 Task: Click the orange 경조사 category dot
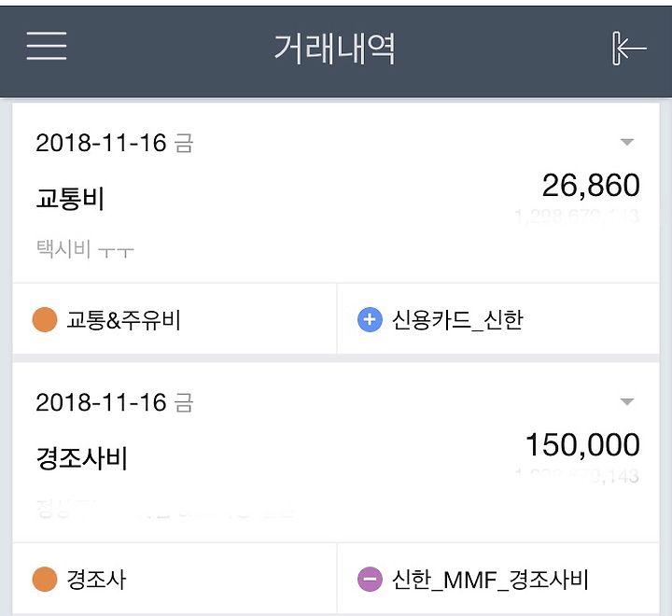[45, 580]
